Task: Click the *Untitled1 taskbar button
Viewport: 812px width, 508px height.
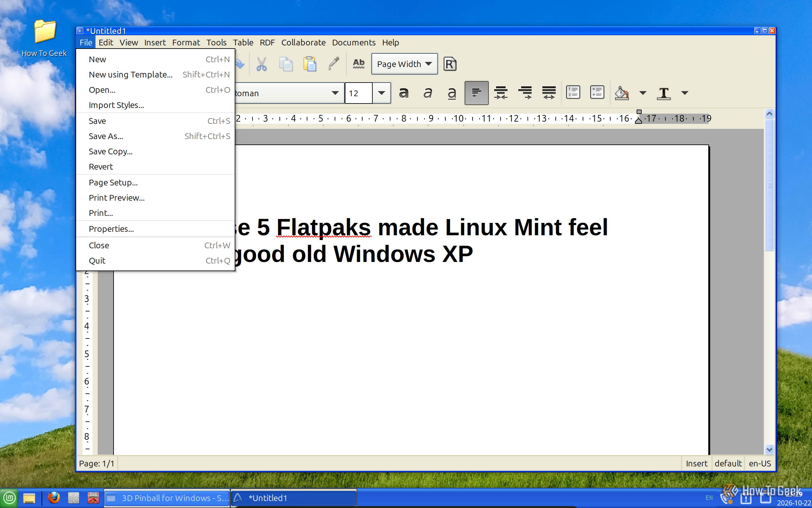Action: [x=294, y=498]
